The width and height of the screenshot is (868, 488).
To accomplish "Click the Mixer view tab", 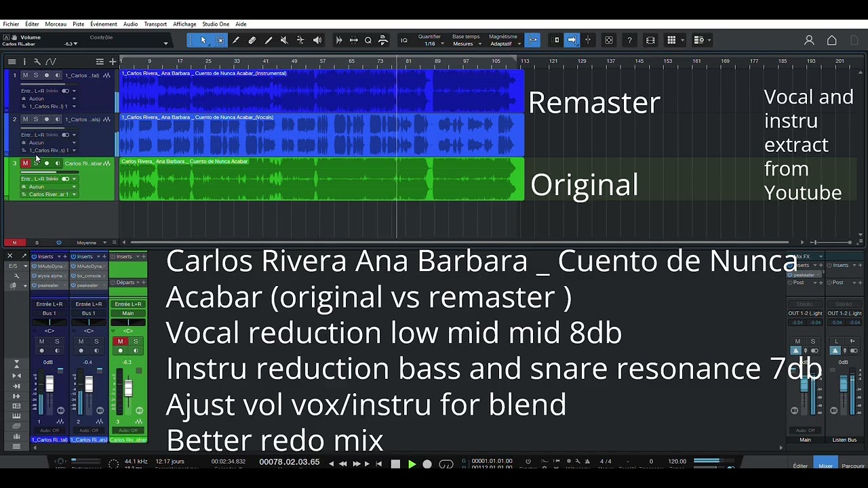I will pos(825,466).
